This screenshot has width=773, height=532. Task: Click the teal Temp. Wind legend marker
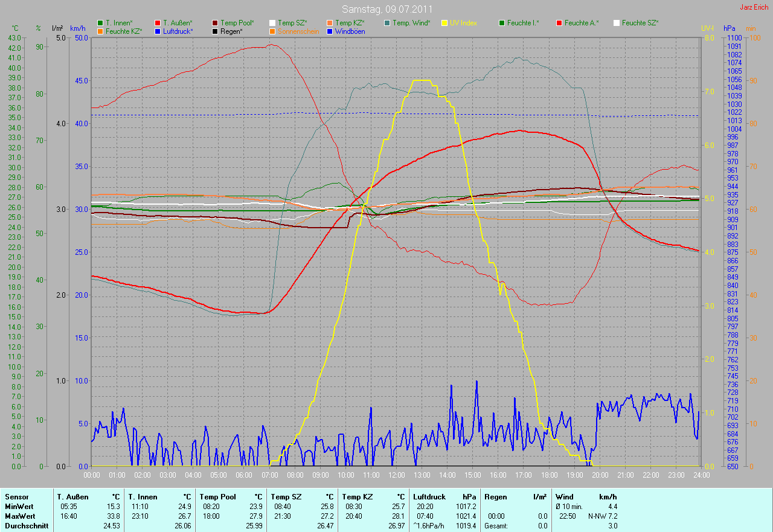[387, 23]
